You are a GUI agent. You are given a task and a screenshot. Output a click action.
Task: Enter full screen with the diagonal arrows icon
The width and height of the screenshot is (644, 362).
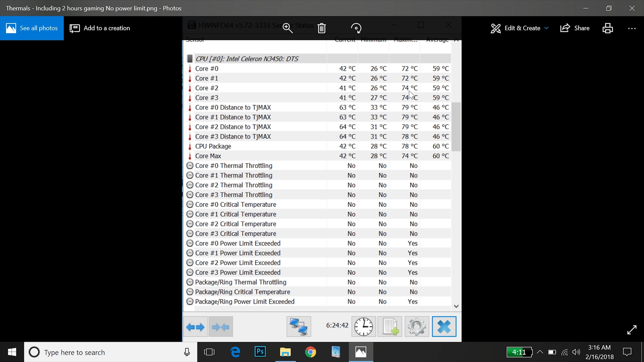632,329
